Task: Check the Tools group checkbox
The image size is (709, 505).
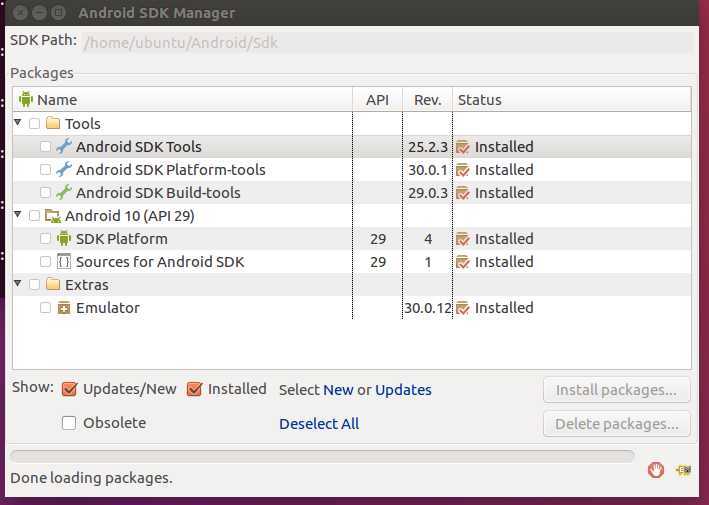Action: point(34,123)
